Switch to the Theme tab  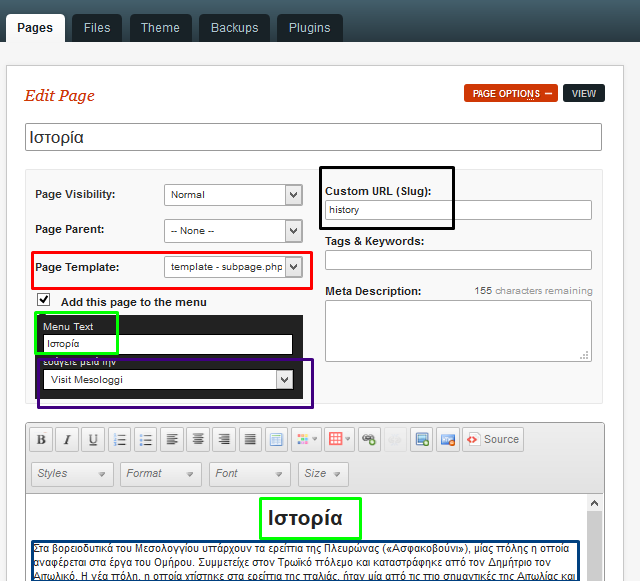[160, 28]
